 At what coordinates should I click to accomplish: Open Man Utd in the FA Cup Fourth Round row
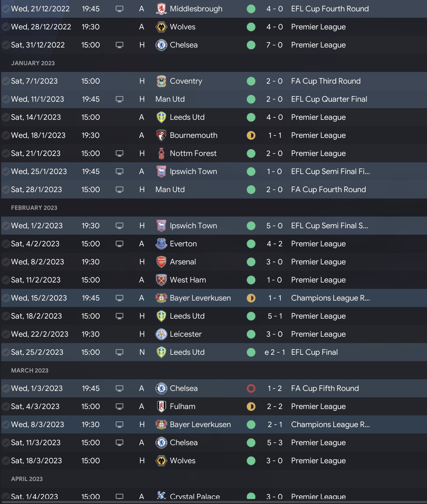(170, 190)
